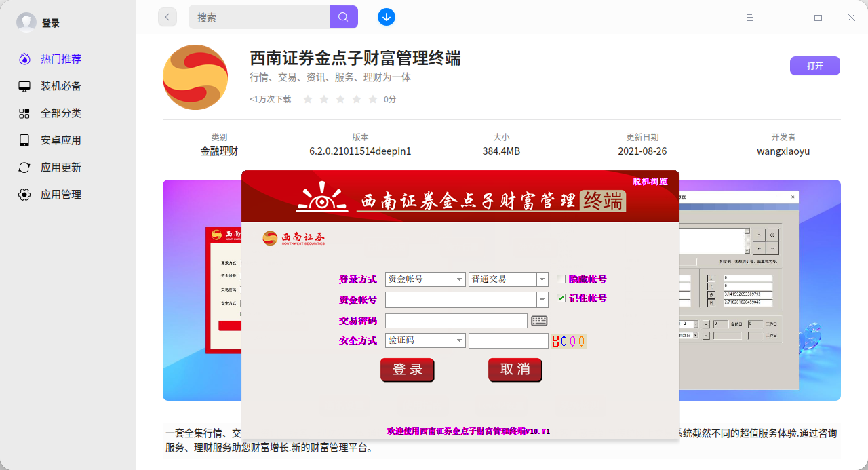Screen dimensions: 868x470
Task: Expand the 资金帐号 account number dropdown
Action: pyautogui.click(x=542, y=300)
